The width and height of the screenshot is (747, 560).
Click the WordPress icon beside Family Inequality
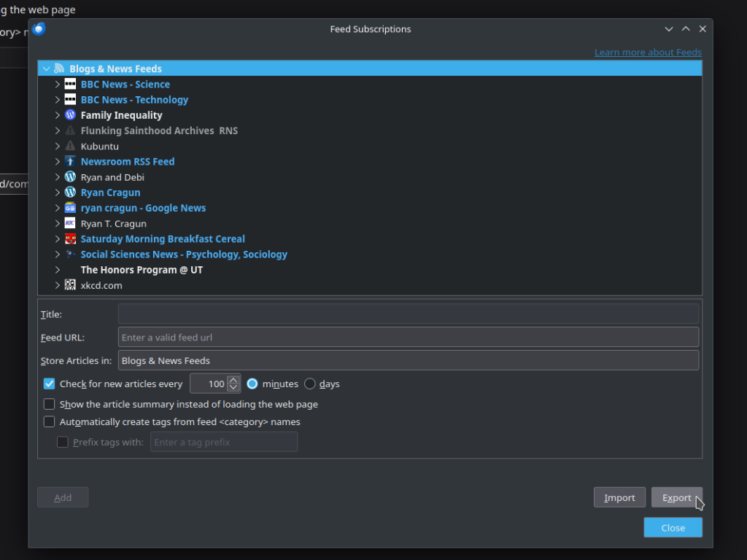(x=70, y=115)
